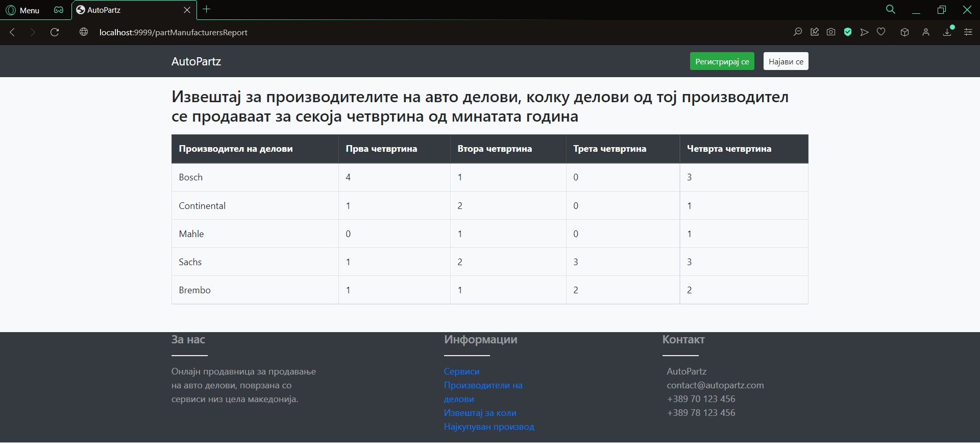Click the globe site info icon
Image resolution: width=980 pixels, height=444 pixels.
point(84,32)
